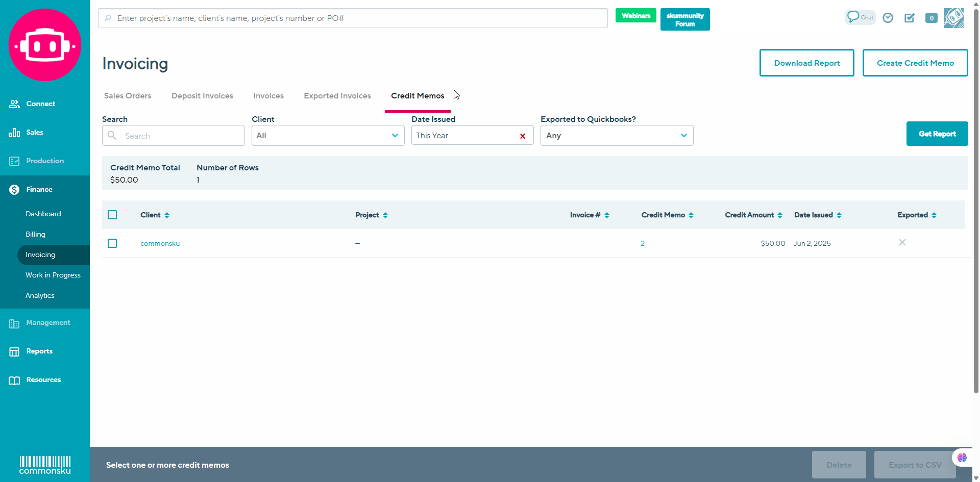Clear the This Year date filter

pos(522,136)
